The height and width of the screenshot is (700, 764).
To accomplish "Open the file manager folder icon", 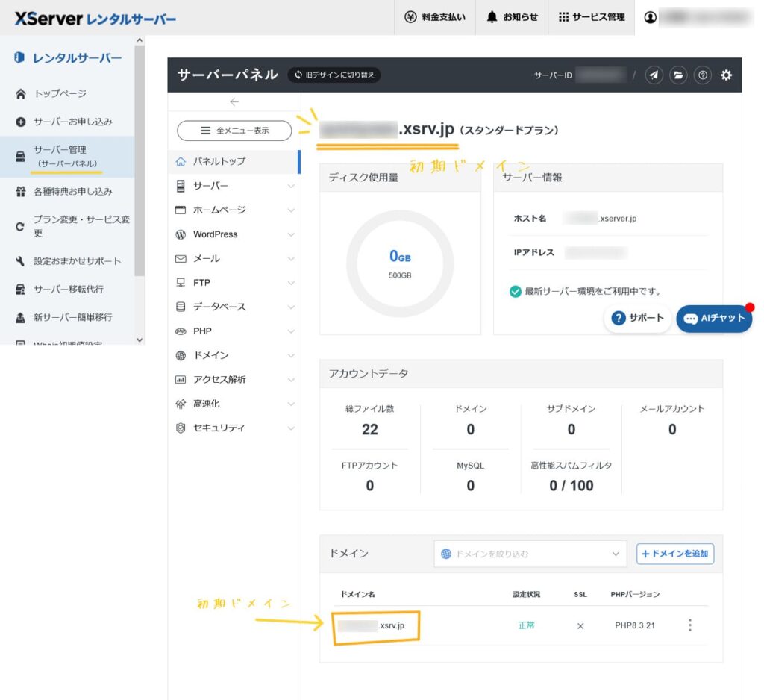I will point(678,75).
